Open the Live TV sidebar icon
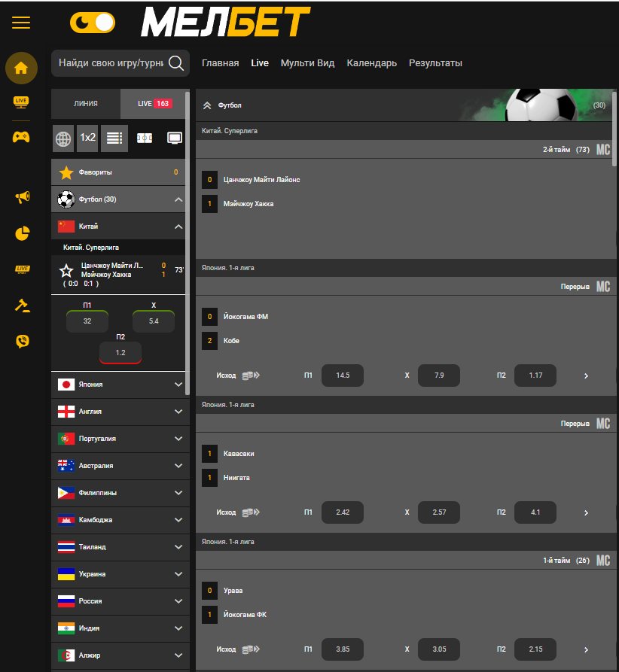619x672 pixels. pos(21,102)
